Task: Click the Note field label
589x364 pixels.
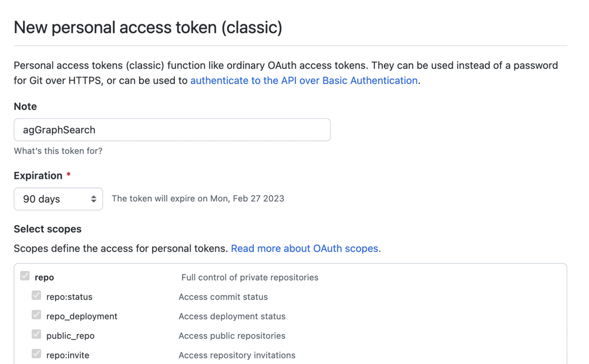Action: point(25,106)
